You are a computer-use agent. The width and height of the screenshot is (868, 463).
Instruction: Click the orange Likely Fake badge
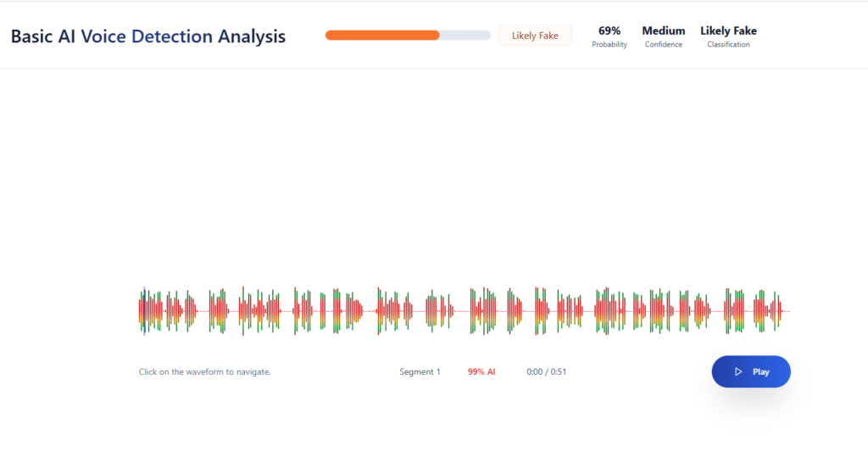click(535, 36)
